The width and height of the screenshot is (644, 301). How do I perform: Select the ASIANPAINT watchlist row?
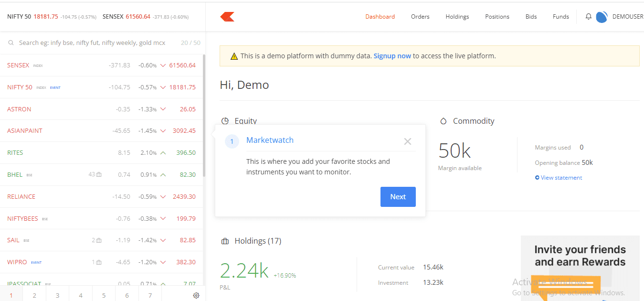click(x=101, y=131)
